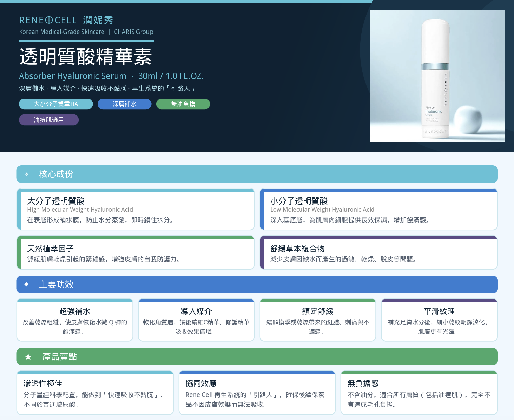This screenshot has width=514, height=420.
Task: Select the 平滑紋理 benefit card
Action: click(x=439, y=320)
